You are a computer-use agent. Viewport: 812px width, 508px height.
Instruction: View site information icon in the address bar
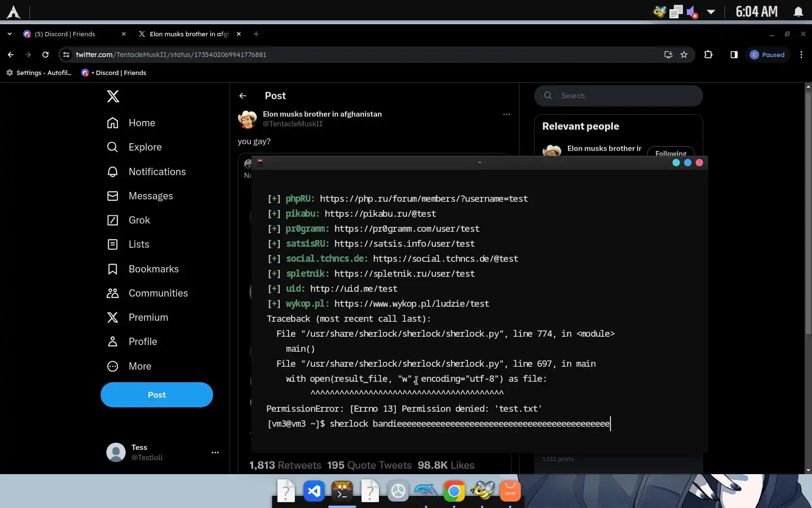click(x=66, y=55)
